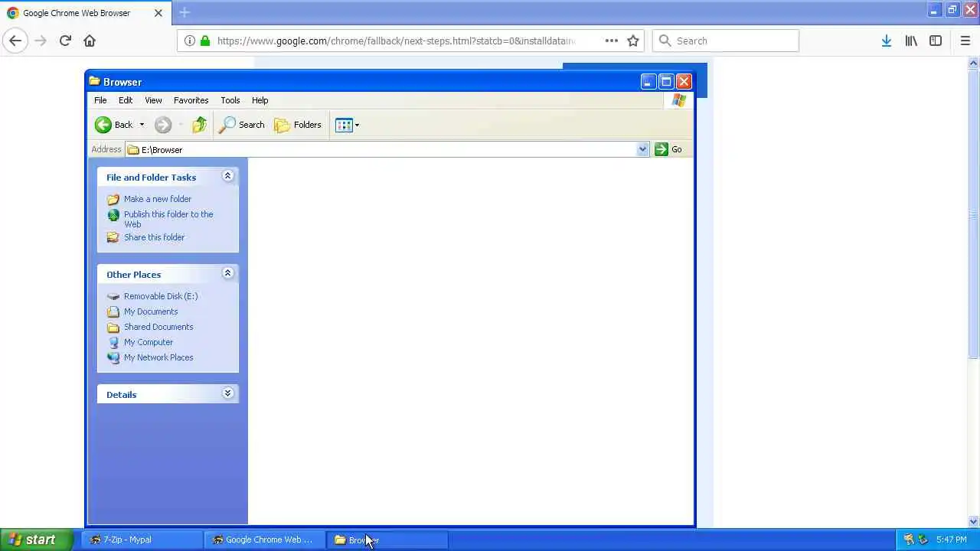Go up one folder level
980x551 pixels.
199,125
